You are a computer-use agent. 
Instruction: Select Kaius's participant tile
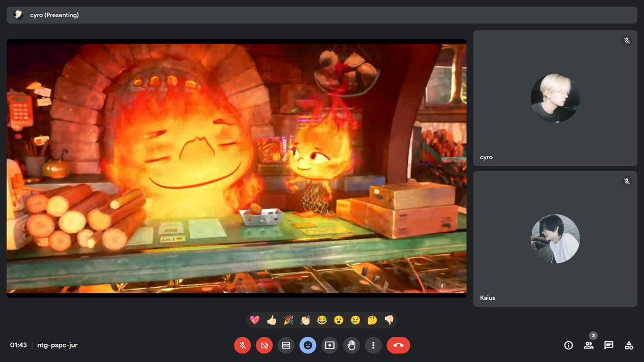coord(555,239)
